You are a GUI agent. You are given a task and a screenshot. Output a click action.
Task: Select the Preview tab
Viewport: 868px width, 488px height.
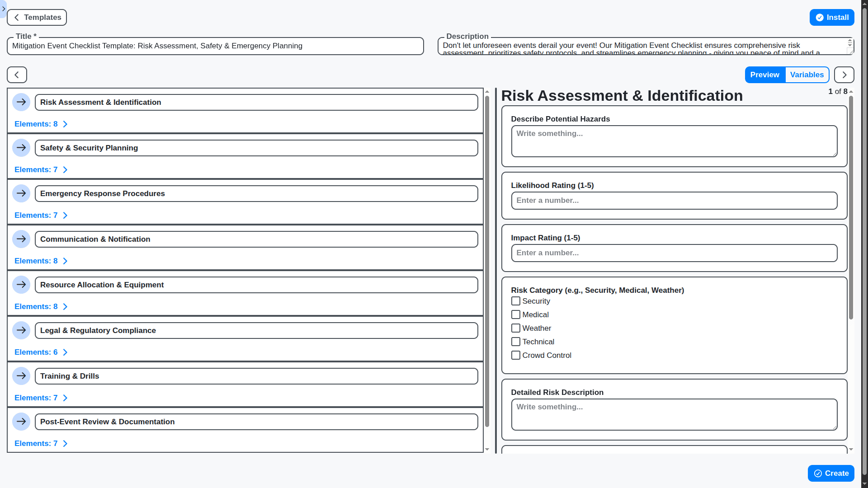[x=765, y=75]
